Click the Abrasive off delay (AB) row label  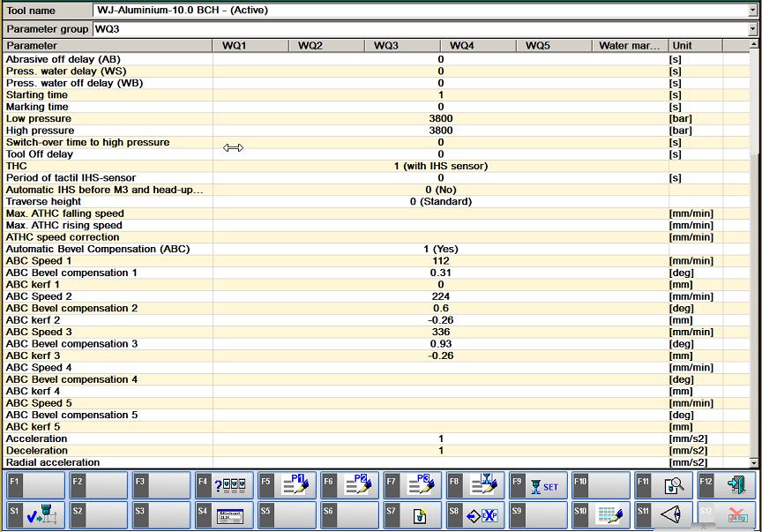pos(63,59)
